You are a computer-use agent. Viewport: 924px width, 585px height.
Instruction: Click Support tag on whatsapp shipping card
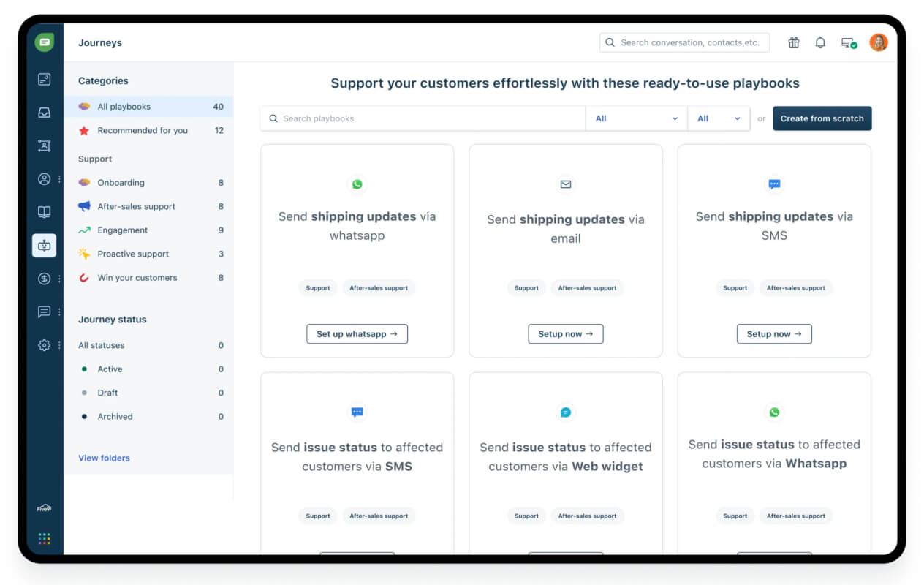pyautogui.click(x=318, y=288)
